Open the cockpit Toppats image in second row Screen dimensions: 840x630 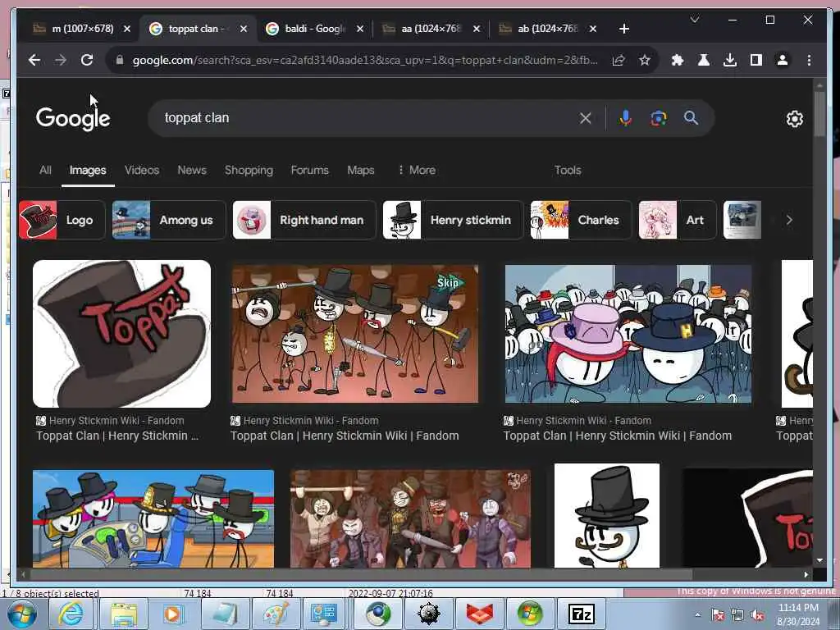153,518
